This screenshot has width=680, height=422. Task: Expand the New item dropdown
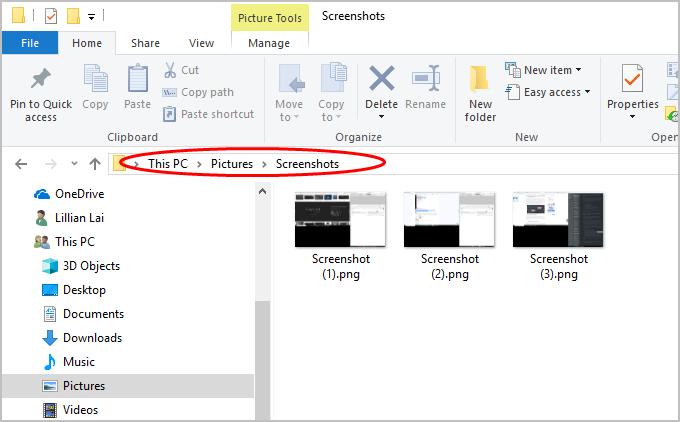pyautogui.click(x=545, y=70)
